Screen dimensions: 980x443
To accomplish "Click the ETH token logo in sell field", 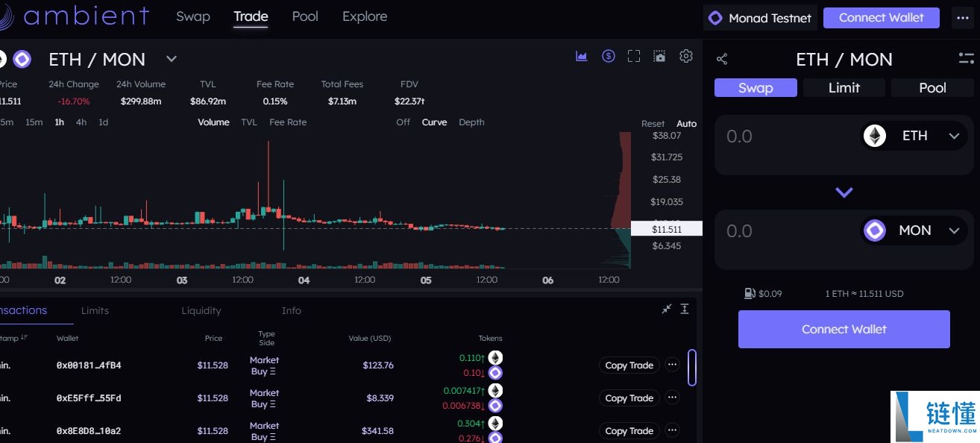I will [875, 136].
